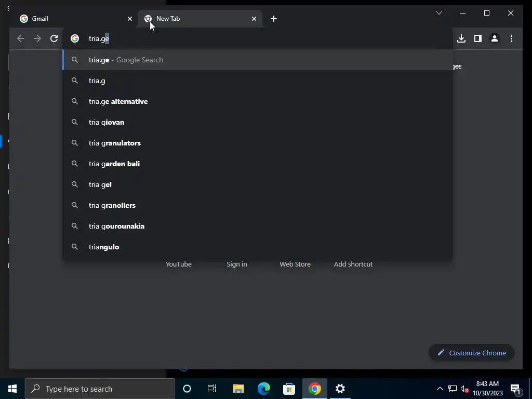Open Microsoft Store from the taskbar
Screen dimensions: 532x399
[x=289, y=389]
